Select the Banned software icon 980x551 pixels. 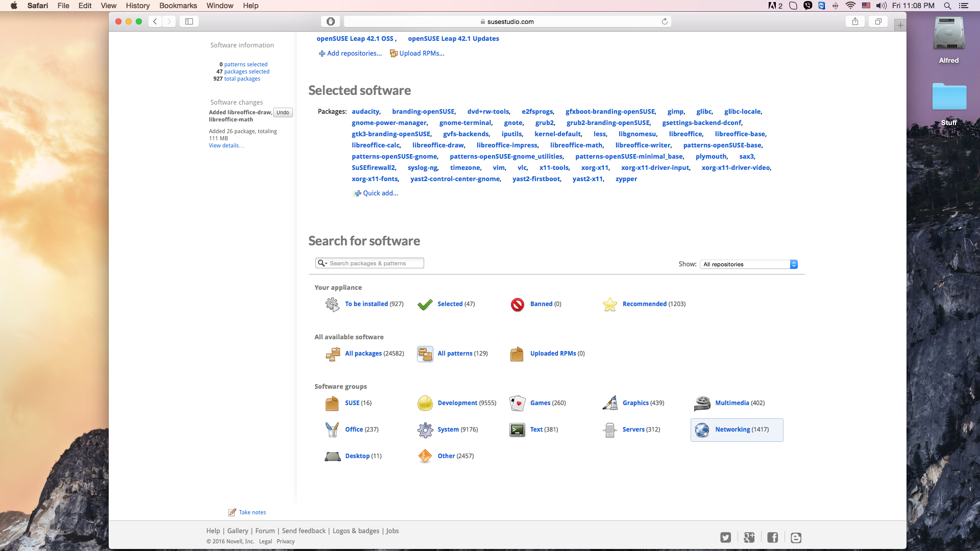tap(517, 304)
